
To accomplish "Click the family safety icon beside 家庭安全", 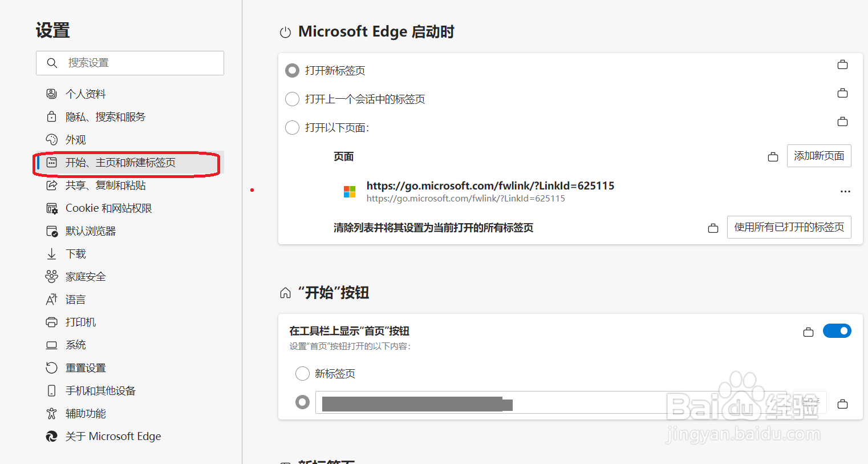I will (x=51, y=276).
